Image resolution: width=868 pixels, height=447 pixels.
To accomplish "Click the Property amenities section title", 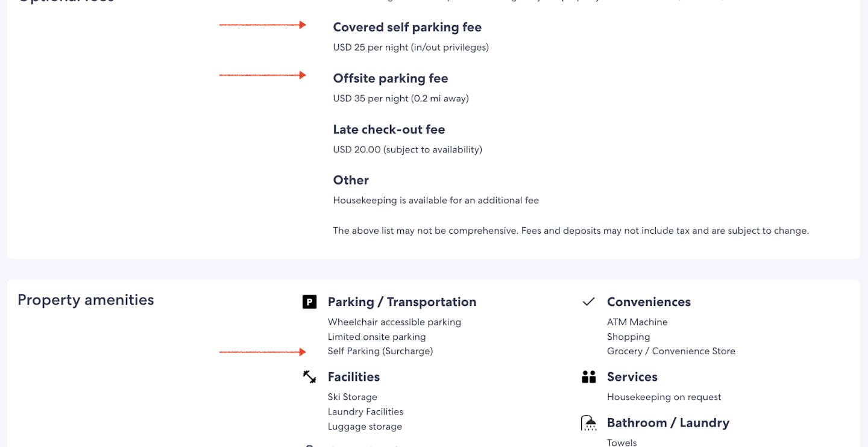I will (86, 300).
